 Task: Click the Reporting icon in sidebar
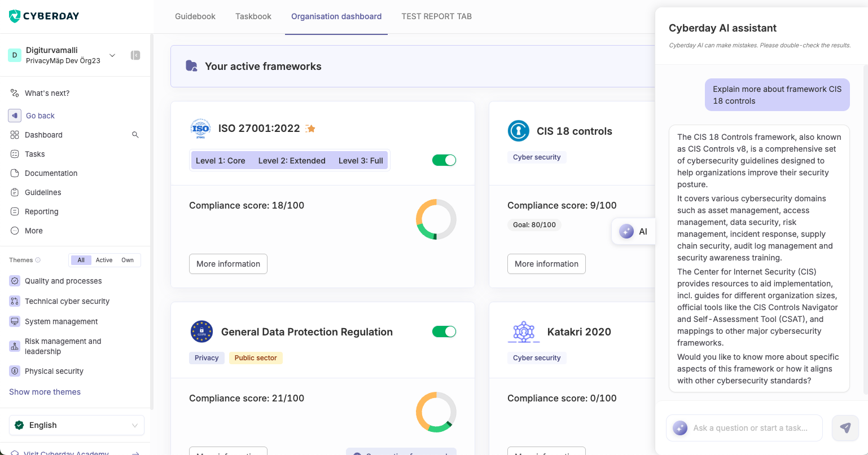(x=15, y=211)
